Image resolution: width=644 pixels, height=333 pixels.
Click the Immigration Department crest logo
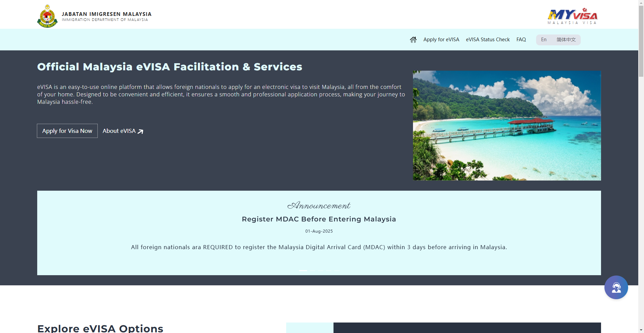pyautogui.click(x=47, y=16)
